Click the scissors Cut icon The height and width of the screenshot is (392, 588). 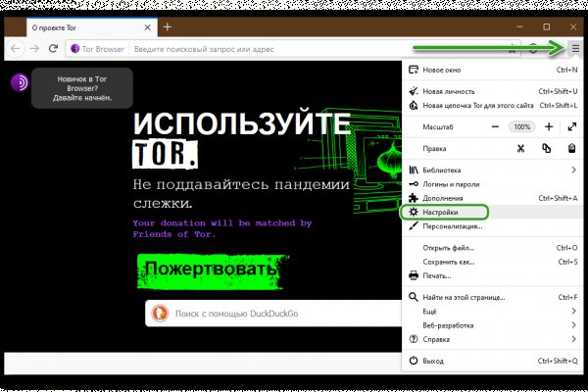point(520,148)
